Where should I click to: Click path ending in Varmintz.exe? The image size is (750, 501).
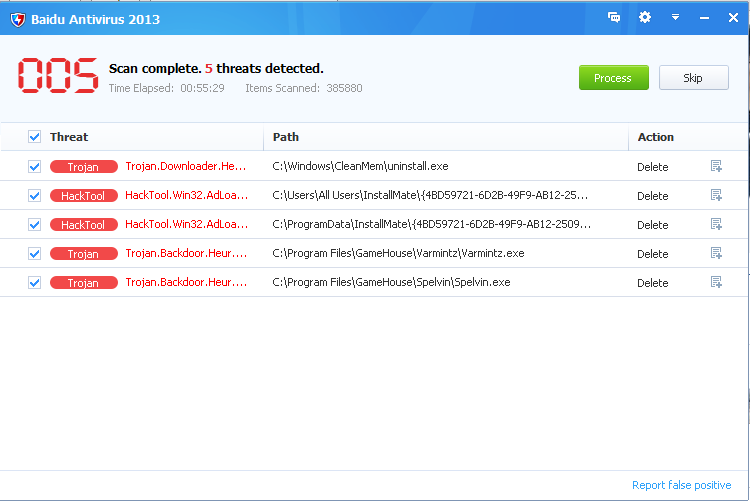click(398, 253)
